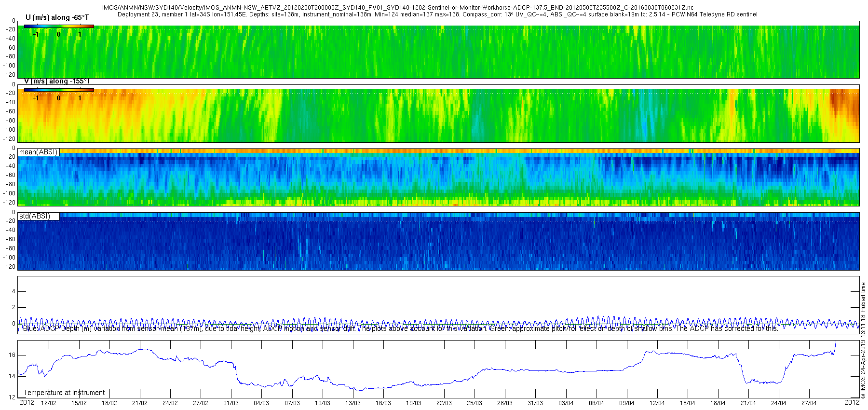This screenshot has height=410, width=868.
Task: Select the 10/03 date tick label
Action: point(323,403)
